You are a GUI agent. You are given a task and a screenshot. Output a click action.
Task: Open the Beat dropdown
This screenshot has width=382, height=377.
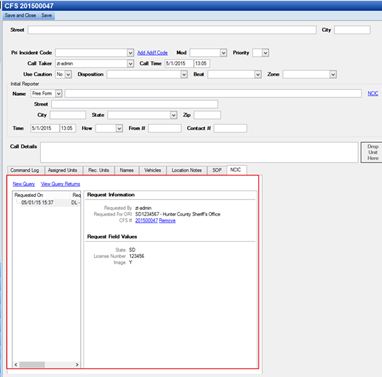[258, 74]
